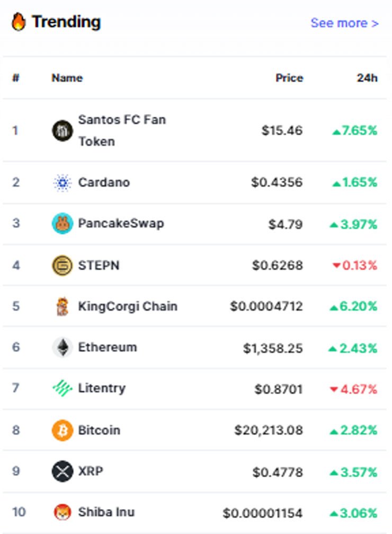The width and height of the screenshot is (392, 534).
Task: Select the orange Bitcoin logo icon
Action: (x=63, y=430)
